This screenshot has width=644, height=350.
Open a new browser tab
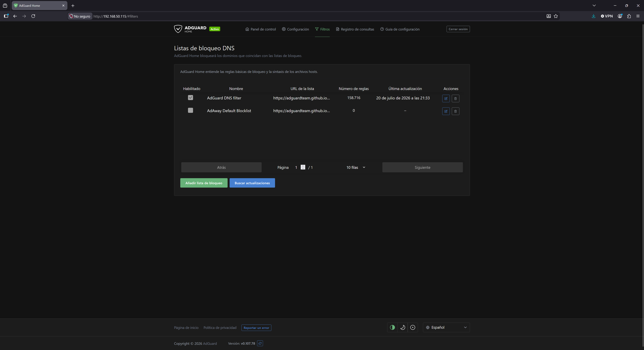[x=73, y=6]
